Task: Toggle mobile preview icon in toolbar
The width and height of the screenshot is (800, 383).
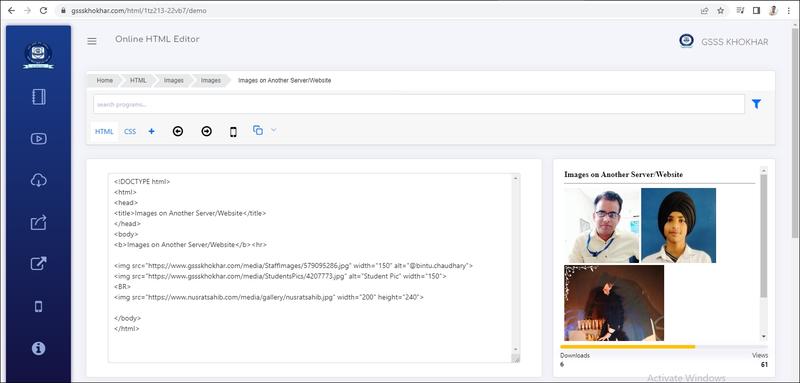Action: coord(233,132)
